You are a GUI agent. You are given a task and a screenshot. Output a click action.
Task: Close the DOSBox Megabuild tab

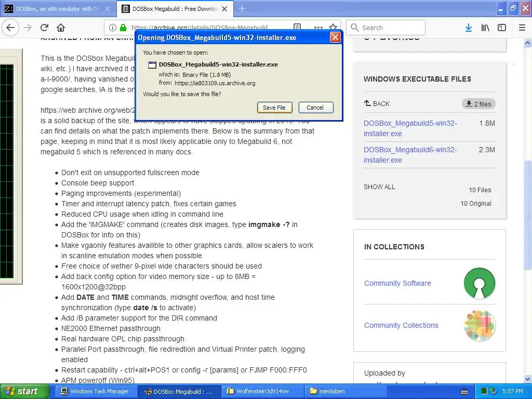coord(224,9)
